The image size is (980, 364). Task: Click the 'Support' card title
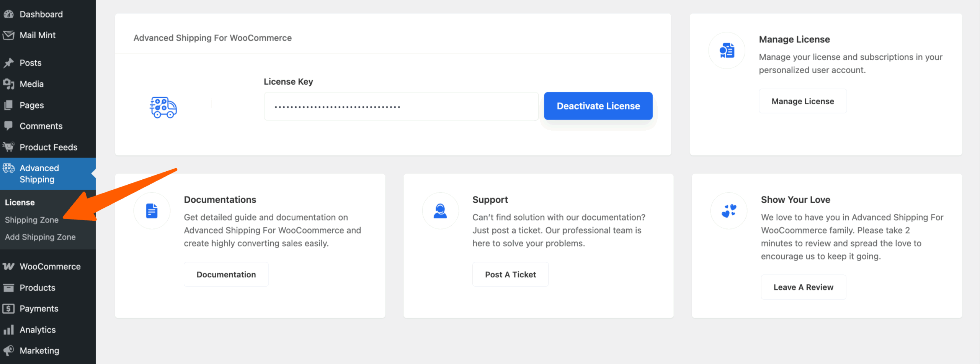490,200
